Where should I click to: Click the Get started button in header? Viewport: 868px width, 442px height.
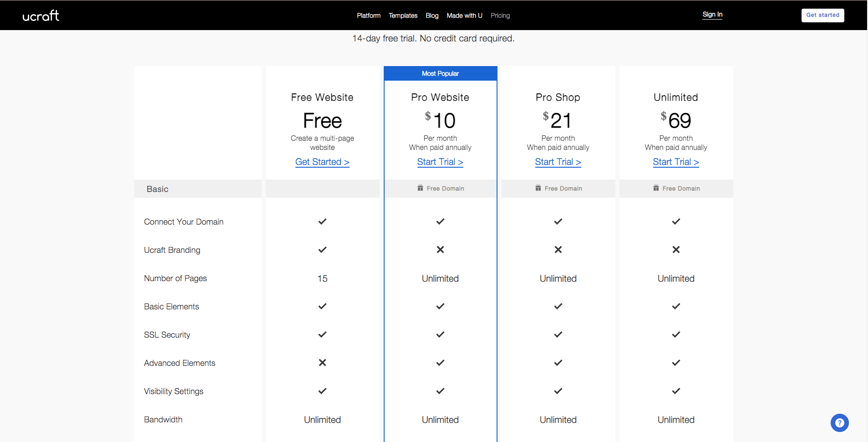coord(822,15)
